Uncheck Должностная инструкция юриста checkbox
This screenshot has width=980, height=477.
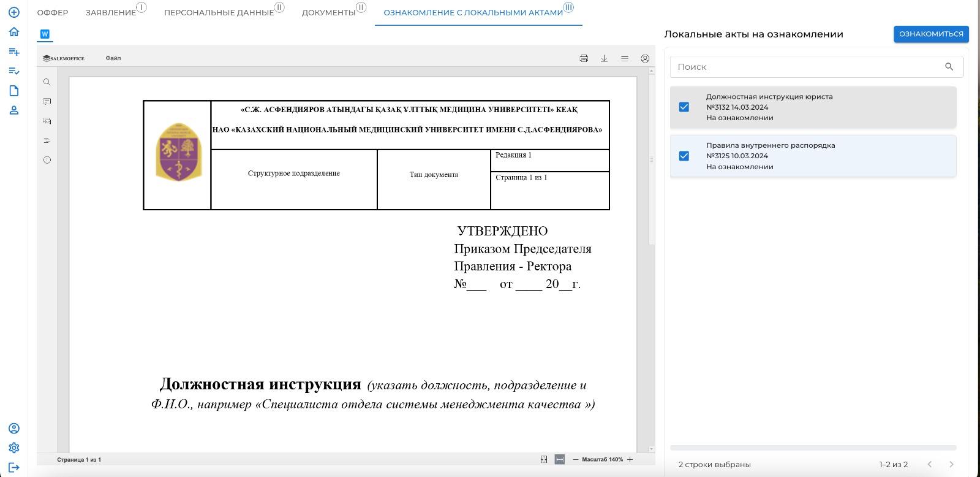click(684, 107)
